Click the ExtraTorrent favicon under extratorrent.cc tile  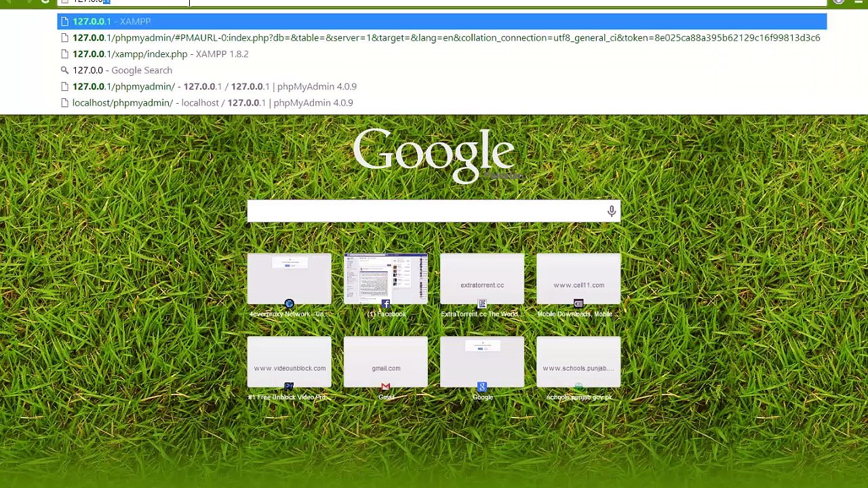482,304
